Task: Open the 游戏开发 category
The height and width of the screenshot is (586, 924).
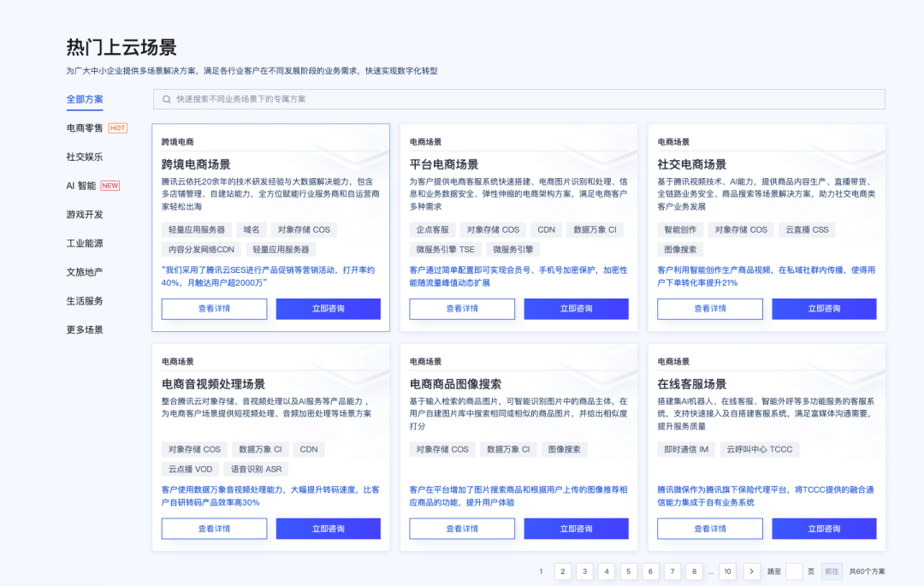Action: click(x=84, y=215)
